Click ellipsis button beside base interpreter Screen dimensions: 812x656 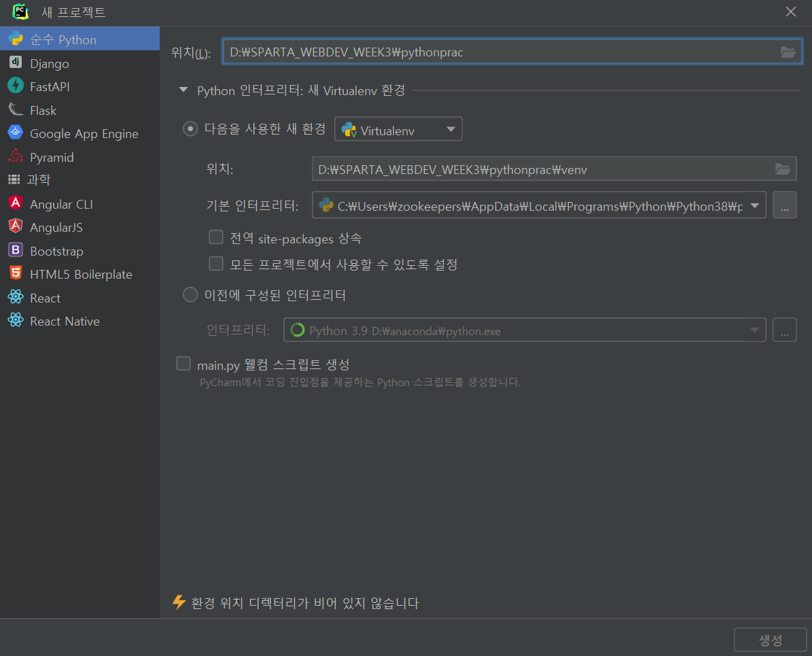coord(785,205)
